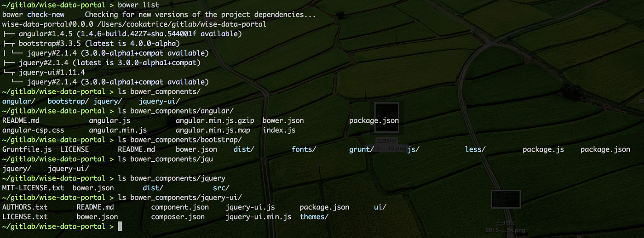644x238 pixels.
Task: Click the 'fonts/' directory name
Action: 304,150
